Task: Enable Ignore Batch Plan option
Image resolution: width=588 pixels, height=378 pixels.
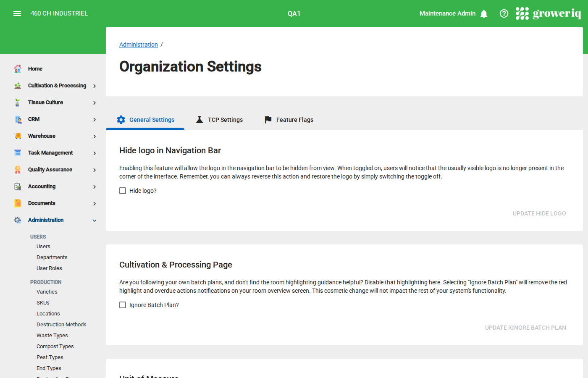Action: (x=123, y=304)
